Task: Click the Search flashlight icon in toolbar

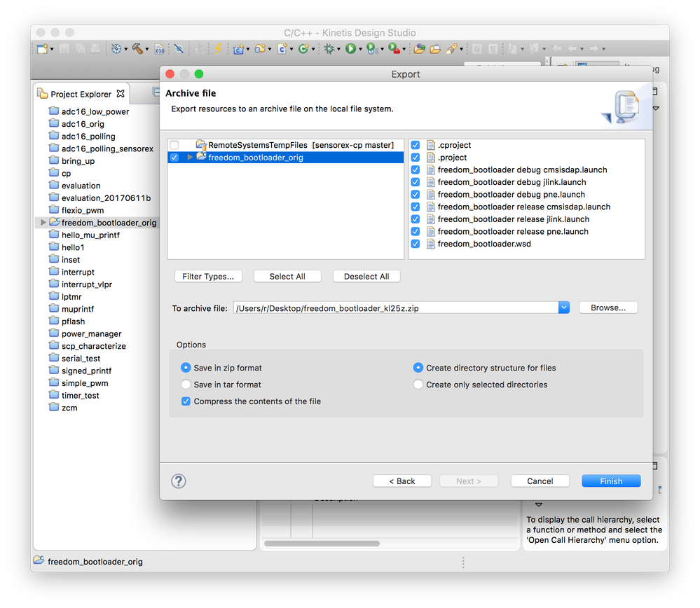Action: click(451, 48)
